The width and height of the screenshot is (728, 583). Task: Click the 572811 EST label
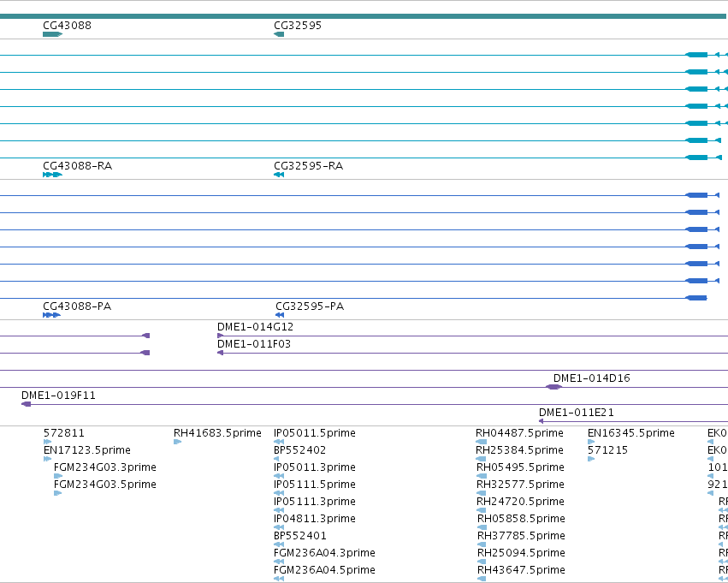[64, 433]
